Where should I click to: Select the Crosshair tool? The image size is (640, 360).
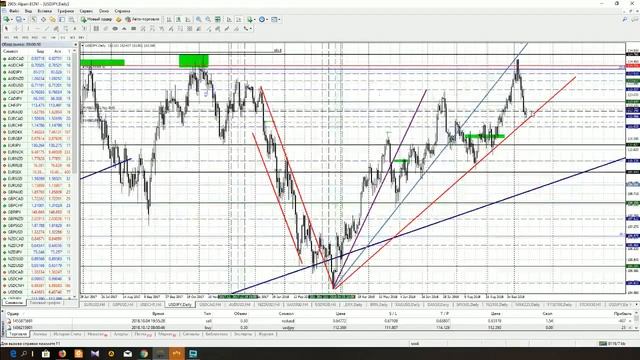[16, 29]
